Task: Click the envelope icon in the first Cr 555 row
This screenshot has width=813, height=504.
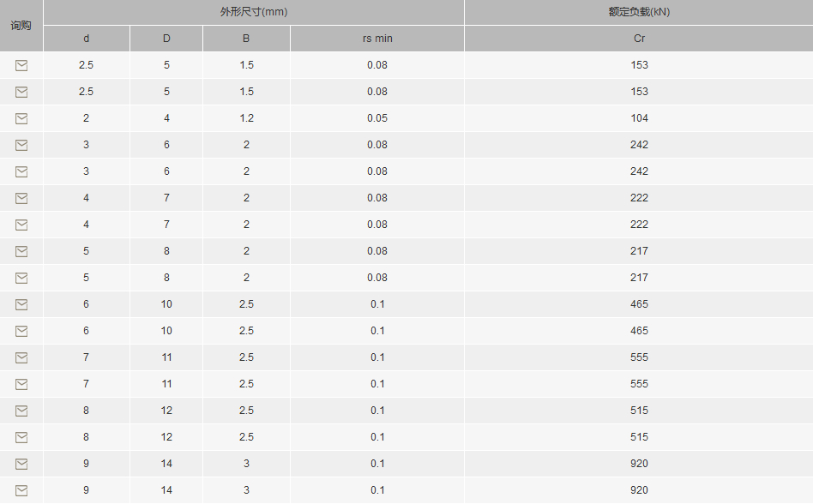Action: pyautogui.click(x=21, y=358)
